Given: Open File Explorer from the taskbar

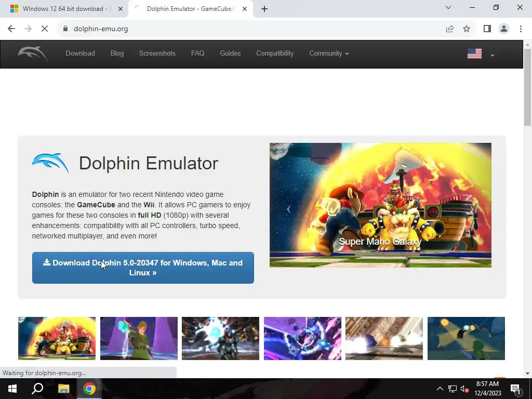Looking at the screenshot, I should (63, 389).
